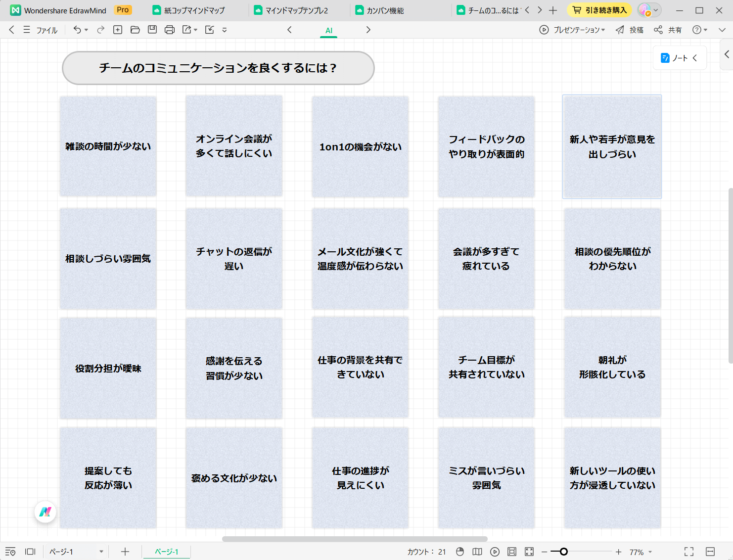Select the 役割分担が曖昧 card
733x560 pixels.
point(108,368)
